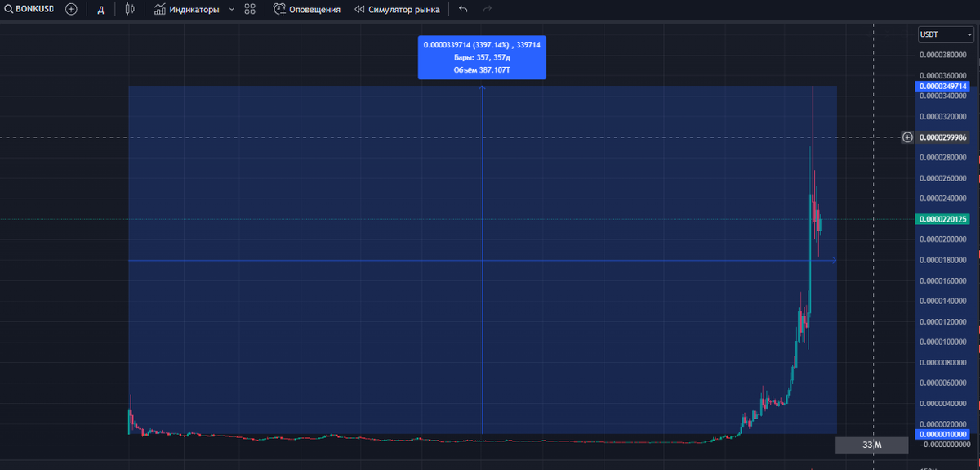Image resolution: width=980 pixels, height=470 pixels.
Task: Open the BONKUSD symbol search
Action: tap(29, 10)
